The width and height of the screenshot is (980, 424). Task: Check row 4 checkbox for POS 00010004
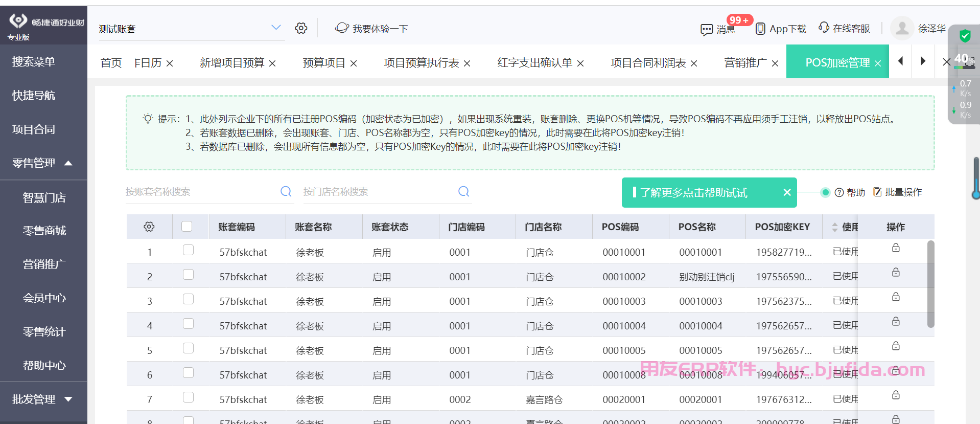coord(189,324)
